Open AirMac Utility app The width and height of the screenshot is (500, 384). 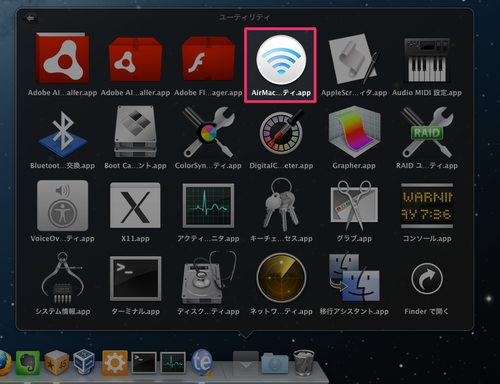(x=281, y=59)
